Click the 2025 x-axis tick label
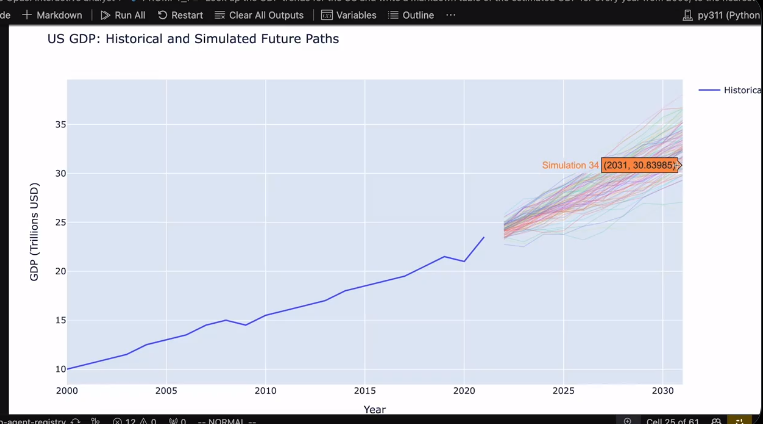 tap(563, 390)
